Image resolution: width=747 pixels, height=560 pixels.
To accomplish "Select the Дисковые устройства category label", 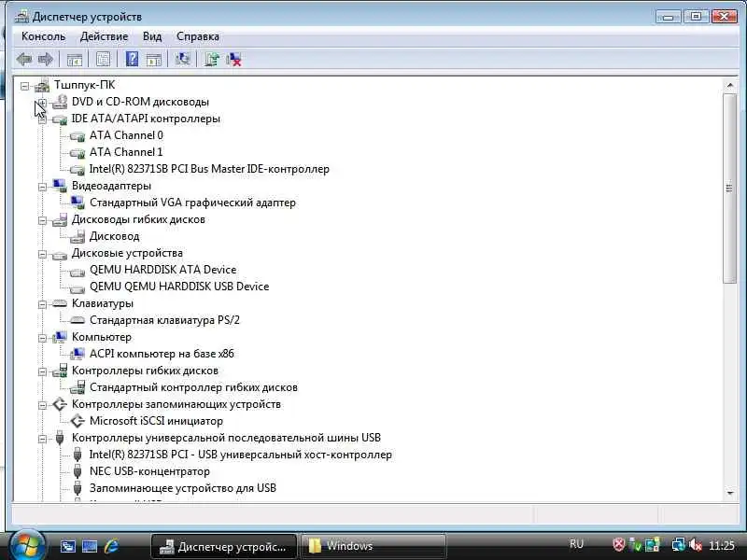I will [x=127, y=253].
